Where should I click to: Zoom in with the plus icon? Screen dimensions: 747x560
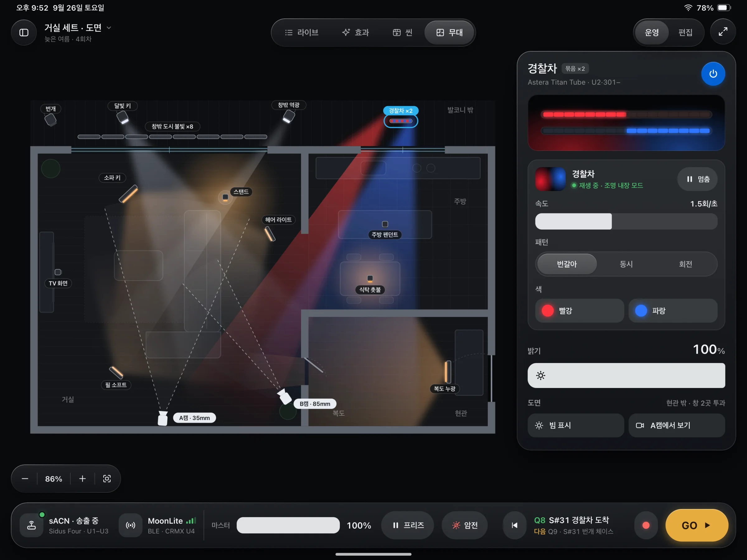point(82,479)
